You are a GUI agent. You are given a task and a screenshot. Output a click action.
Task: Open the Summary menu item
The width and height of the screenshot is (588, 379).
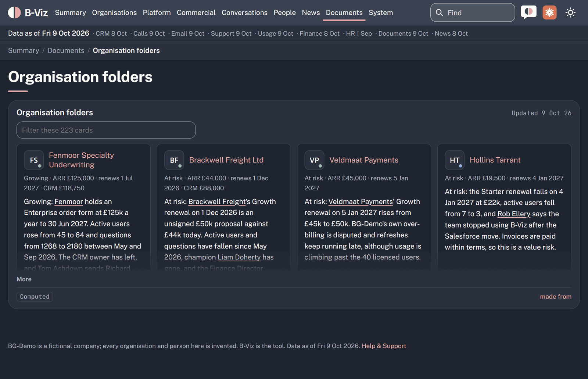[71, 12]
